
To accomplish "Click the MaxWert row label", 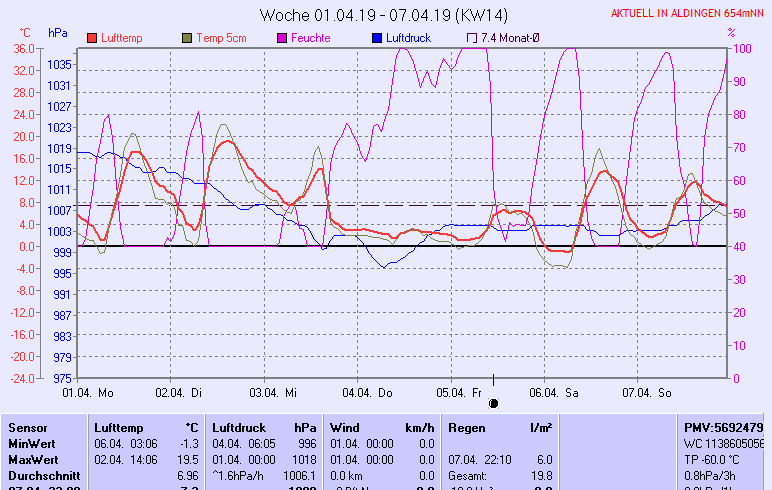I will pos(30,459).
